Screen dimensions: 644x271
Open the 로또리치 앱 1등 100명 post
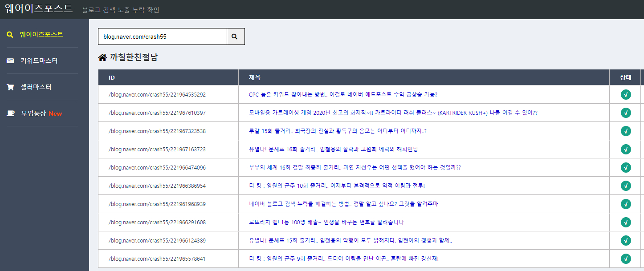[327, 222]
